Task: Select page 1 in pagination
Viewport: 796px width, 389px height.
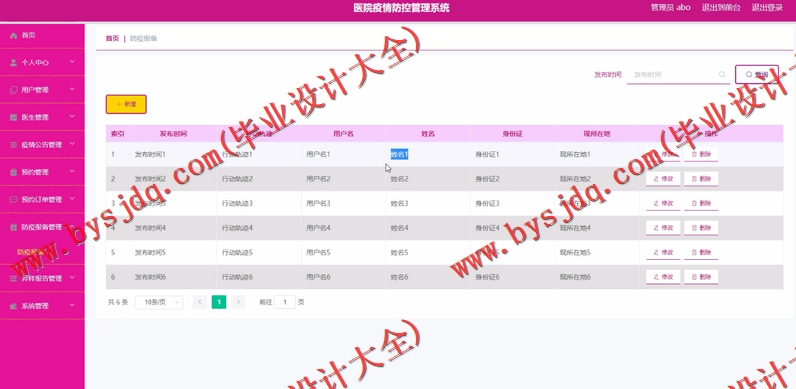Action: point(219,302)
